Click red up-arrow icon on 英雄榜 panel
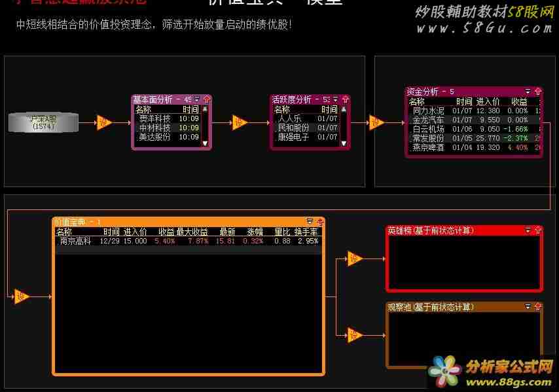This screenshot has width=559, height=392. click(537, 230)
